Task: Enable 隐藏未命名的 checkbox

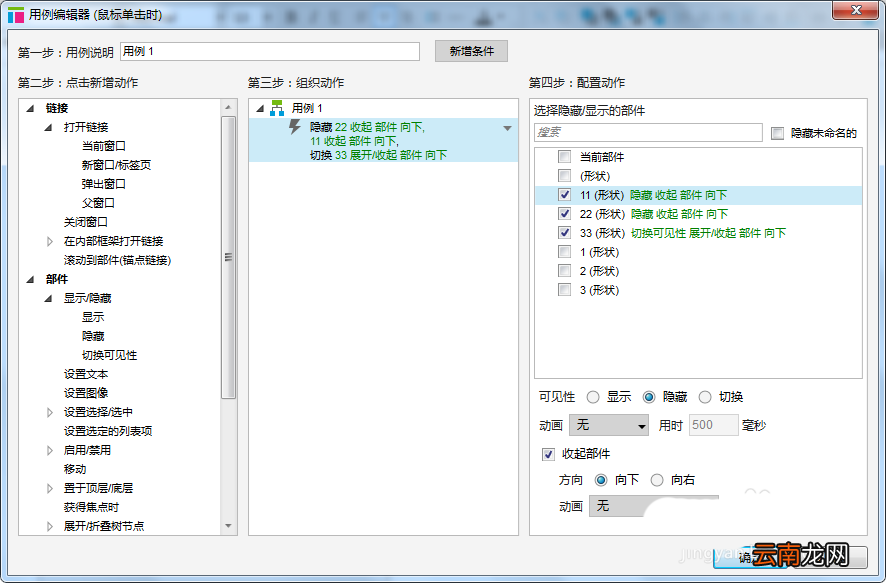Action: point(778,133)
